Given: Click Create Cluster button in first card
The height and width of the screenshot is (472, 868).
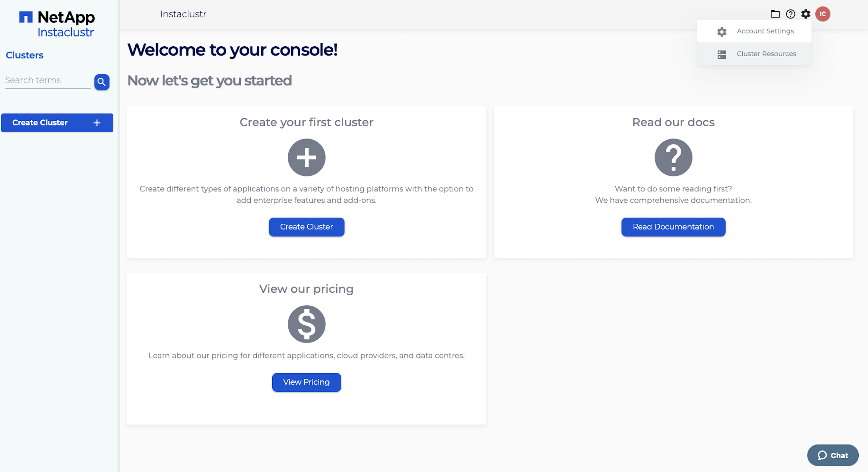Looking at the screenshot, I should pyautogui.click(x=306, y=227).
